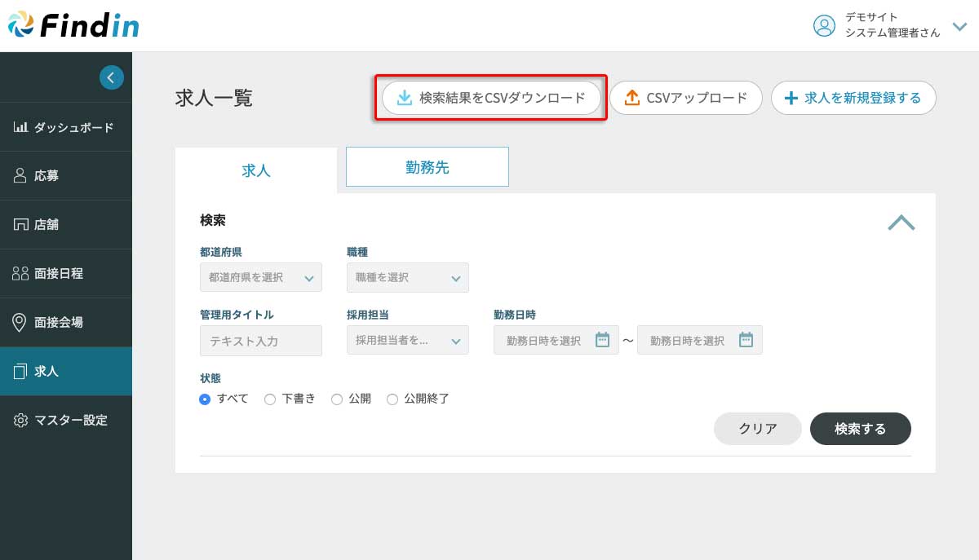The image size is (979, 560).
Task: Expand the 職種 dropdown
Action: pos(407,277)
